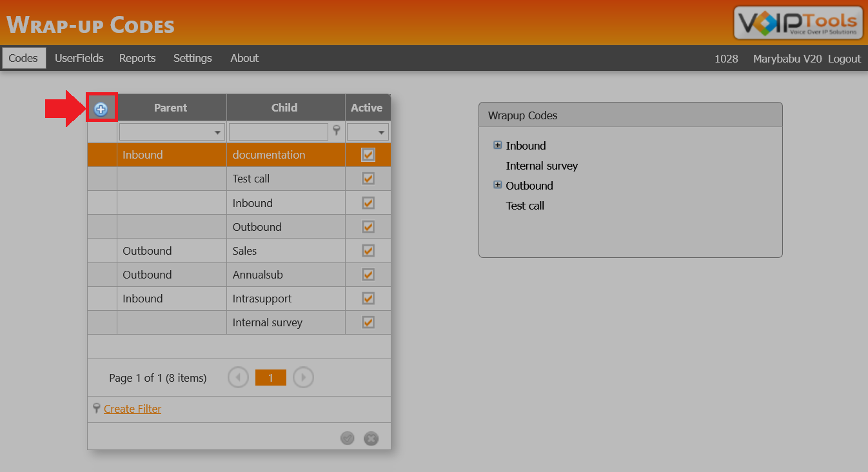Click the cancel X icon at the bottom

[x=371, y=438]
